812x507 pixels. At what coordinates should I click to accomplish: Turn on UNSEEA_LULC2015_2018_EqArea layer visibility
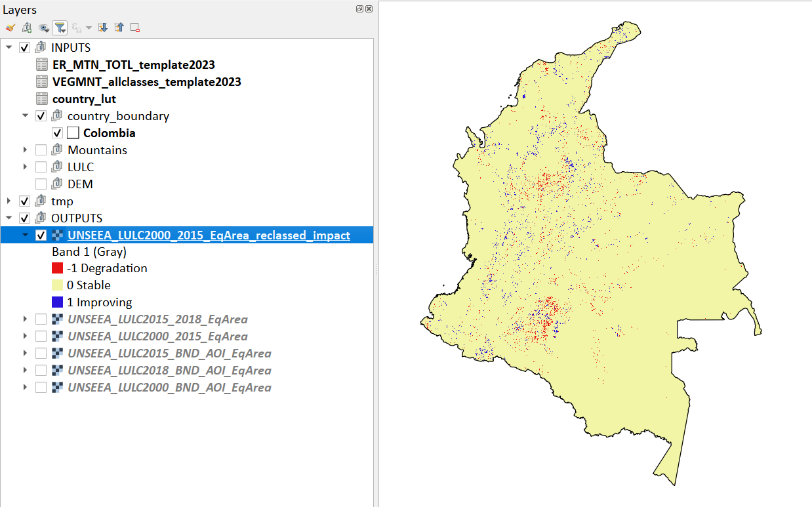[41, 319]
